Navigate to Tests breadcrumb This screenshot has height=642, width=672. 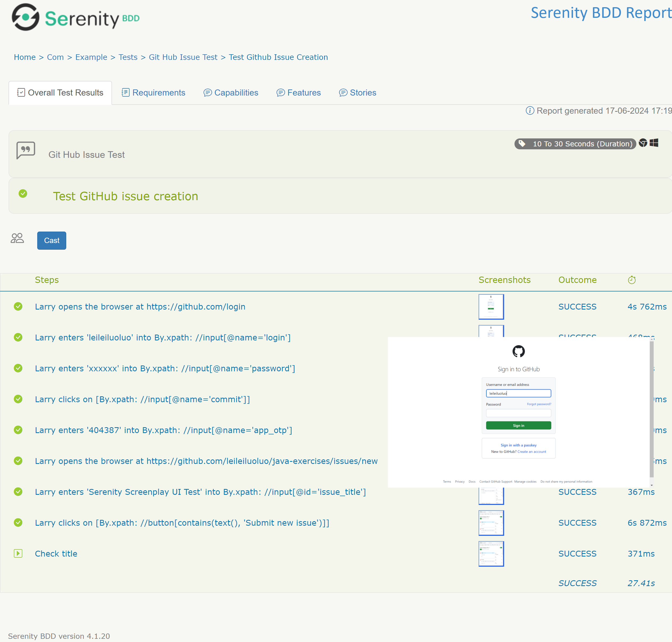click(x=128, y=57)
